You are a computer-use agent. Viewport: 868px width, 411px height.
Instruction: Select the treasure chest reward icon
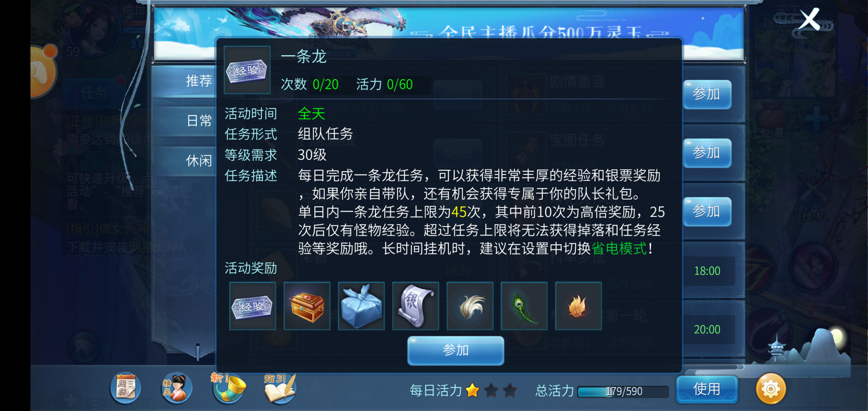307,306
